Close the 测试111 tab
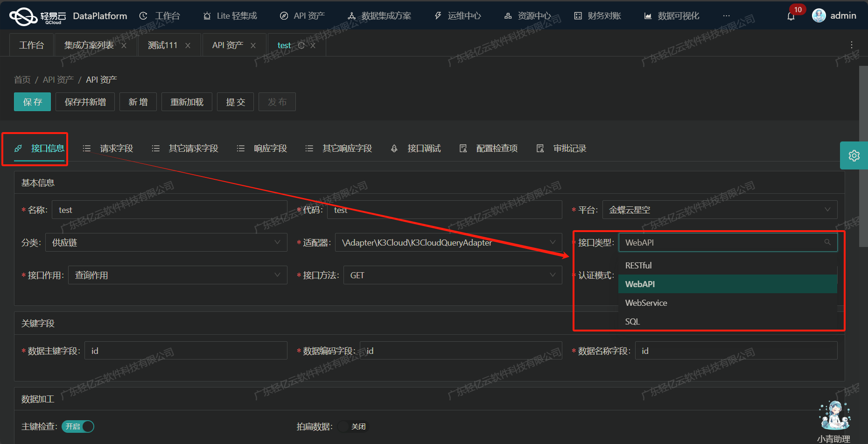Image resolution: width=868 pixels, height=444 pixels. coord(188,45)
